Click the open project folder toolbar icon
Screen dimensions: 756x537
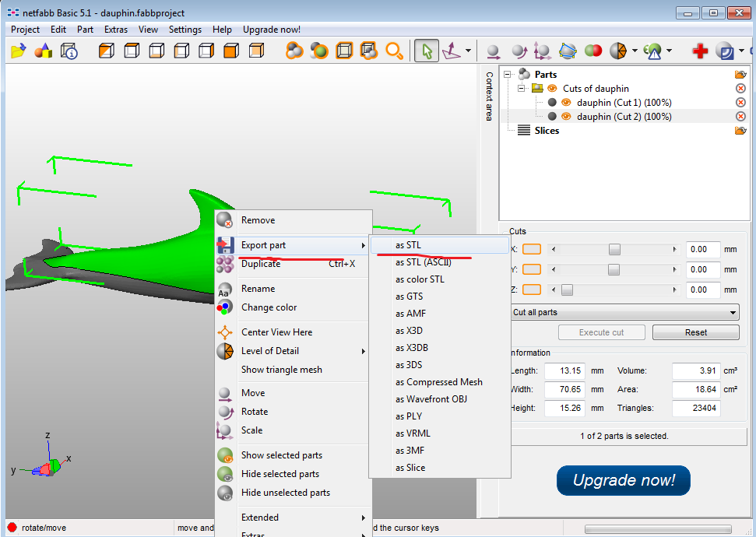coord(19,51)
